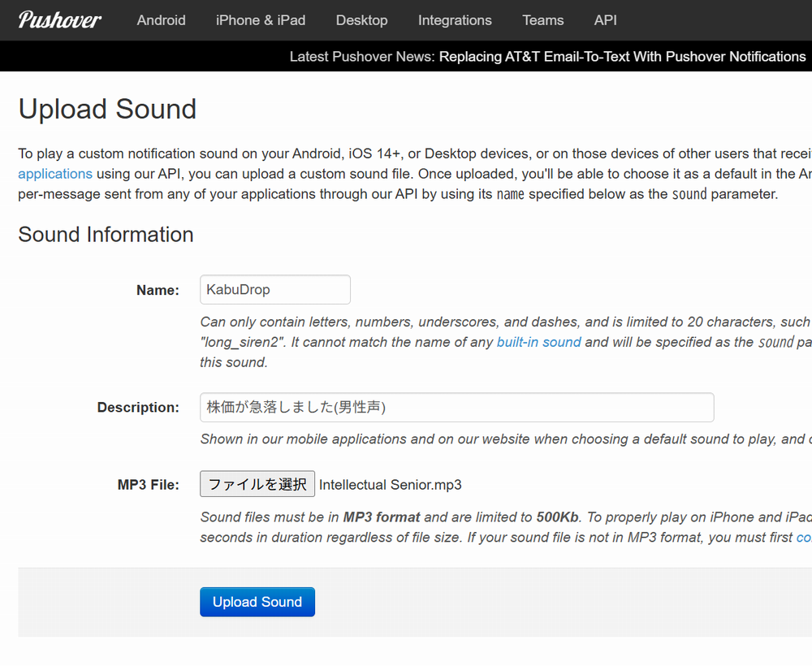
Task: Follow the "applications" link in the intro text
Action: coord(55,174)
